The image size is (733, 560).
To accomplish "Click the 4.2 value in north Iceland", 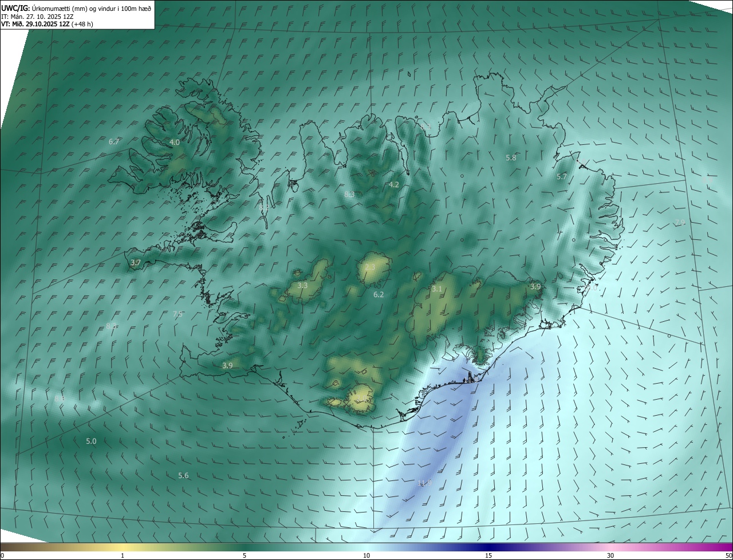I will pyautogui.click(x=393, y=184).
